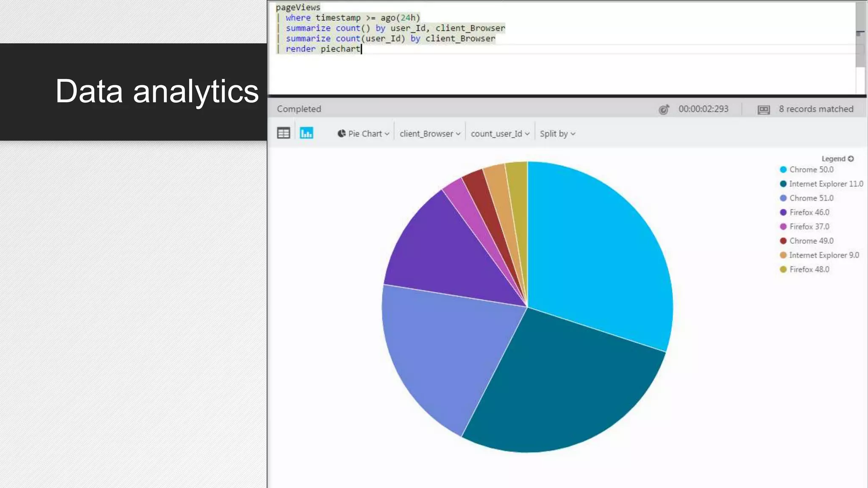Click the pageViews line in query editor
This screenshot has height=488, width=868.
298,7
